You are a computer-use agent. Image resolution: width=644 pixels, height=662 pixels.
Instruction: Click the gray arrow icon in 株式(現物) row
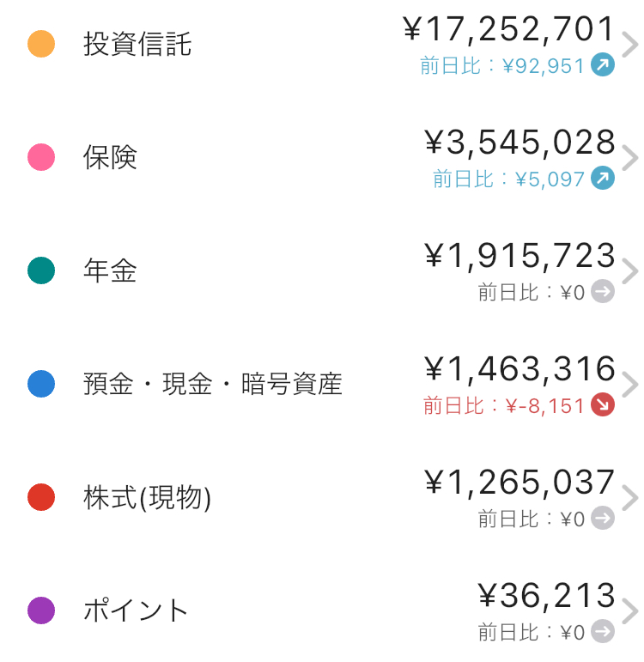pyautogui.click(x=603, y=518)
